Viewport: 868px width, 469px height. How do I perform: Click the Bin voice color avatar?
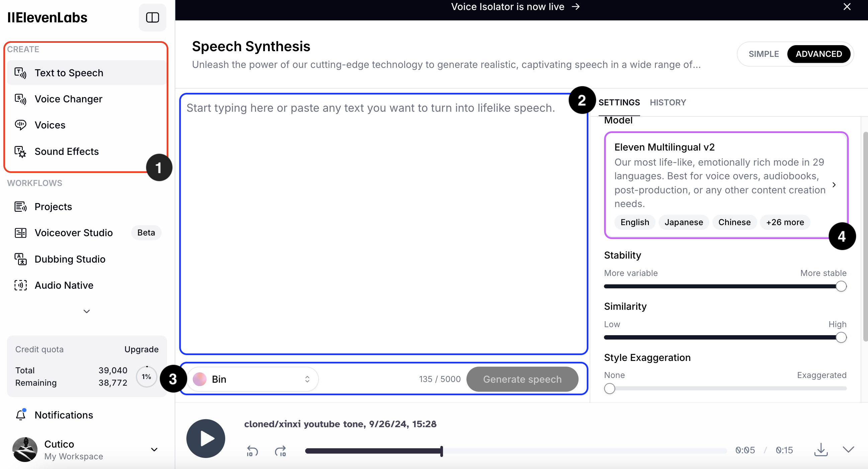click(199, 379)
